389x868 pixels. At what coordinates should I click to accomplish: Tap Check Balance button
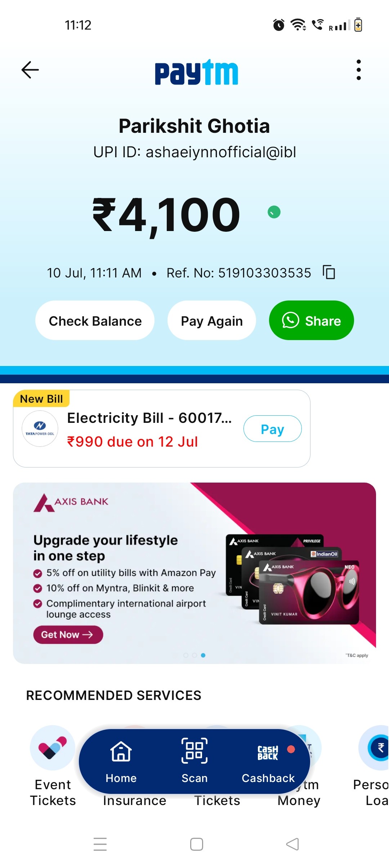[x=95, y=320]
